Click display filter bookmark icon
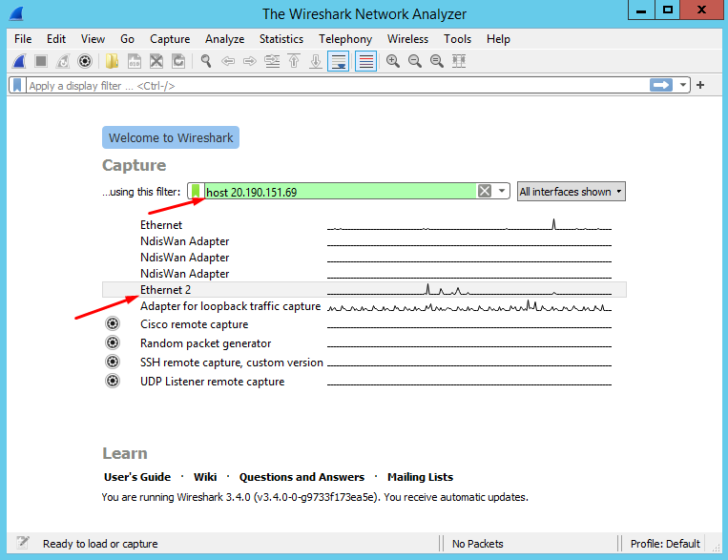This screenshot has width=728, height=560. [x=17, y=86]
